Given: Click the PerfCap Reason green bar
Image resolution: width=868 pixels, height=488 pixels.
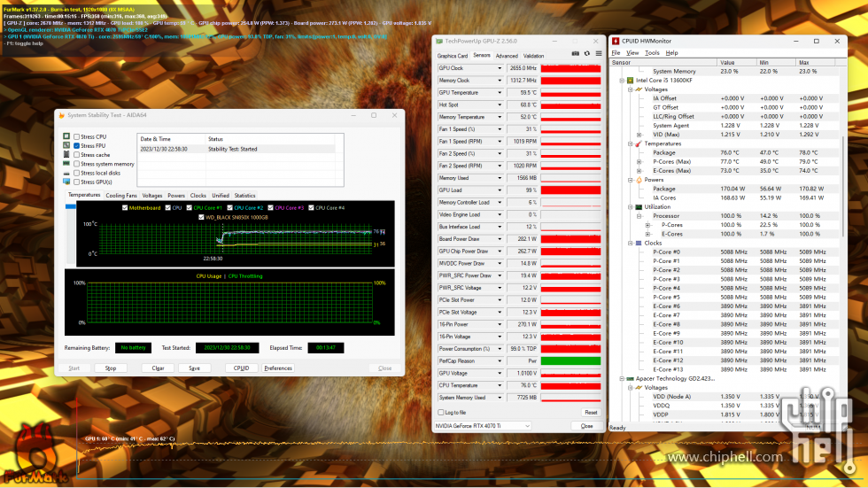Looking at the screenshot, I should [570, 360].
